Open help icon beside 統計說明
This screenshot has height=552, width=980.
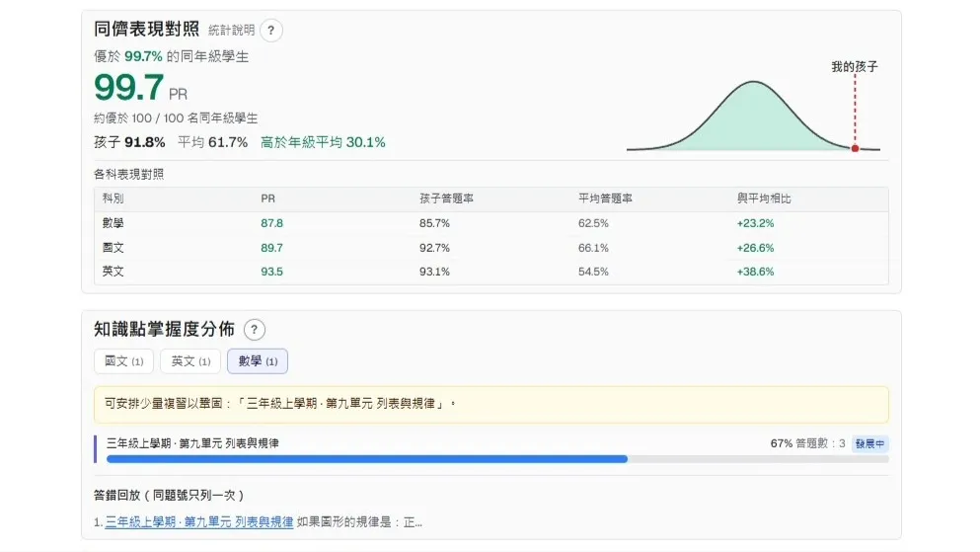point(270,30)
